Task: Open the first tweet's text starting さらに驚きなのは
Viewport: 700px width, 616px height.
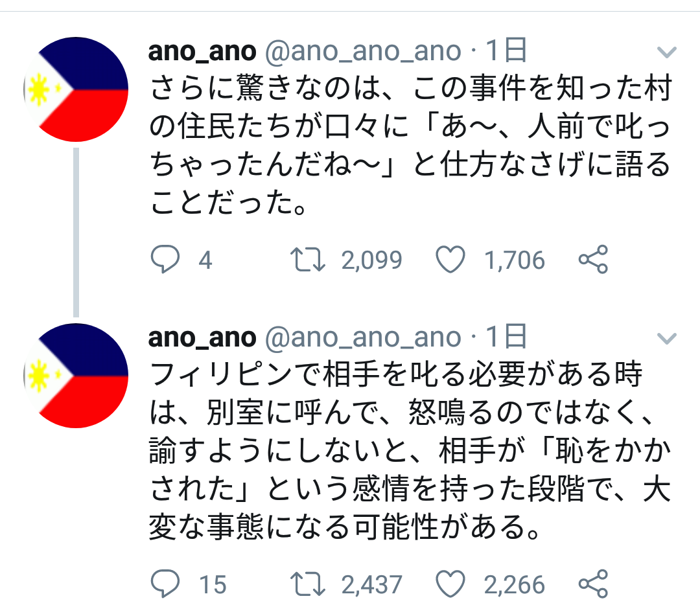Action: pyautogui.click(x=410, y=145)
